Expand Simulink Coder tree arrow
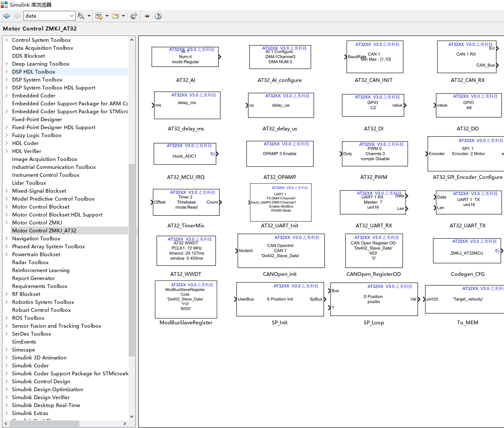This screenshot has width=504, height=428. pyautogui.click(x=7, y=366)
